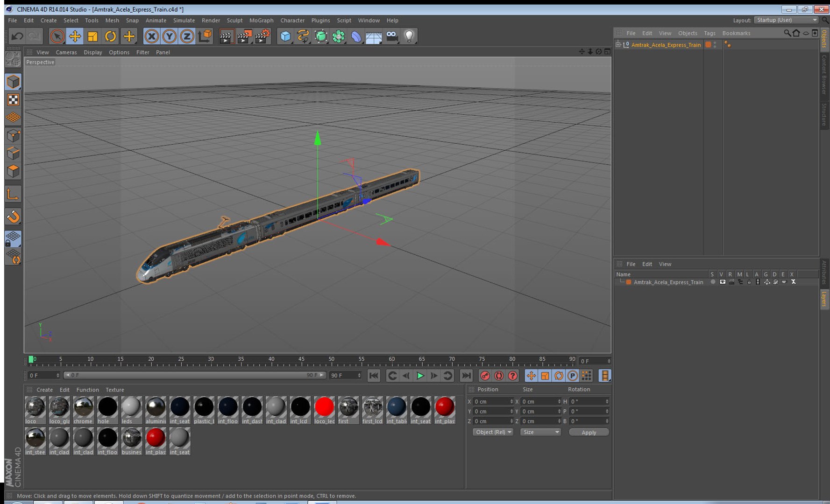The image size is (830, 504).
Task: Play the animation forward
Action: click(420, 376)
